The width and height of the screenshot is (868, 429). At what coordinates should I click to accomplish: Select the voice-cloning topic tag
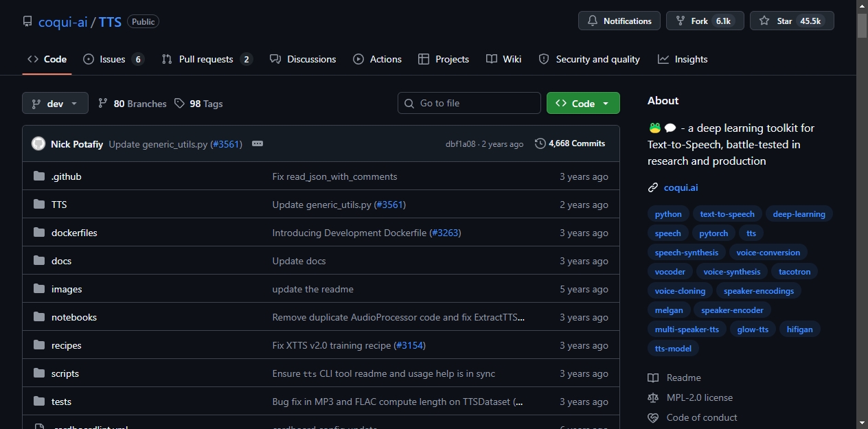pos(680,291)
